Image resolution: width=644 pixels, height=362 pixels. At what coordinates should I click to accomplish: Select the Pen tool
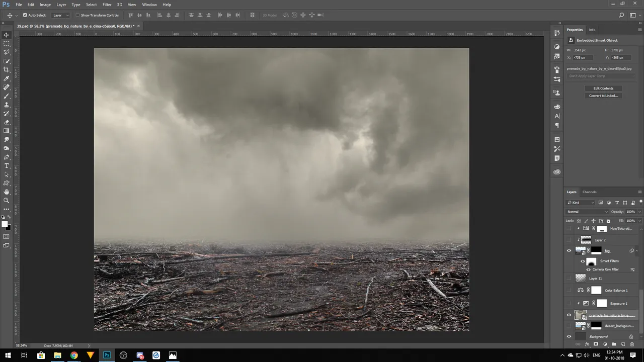point(7,157)
